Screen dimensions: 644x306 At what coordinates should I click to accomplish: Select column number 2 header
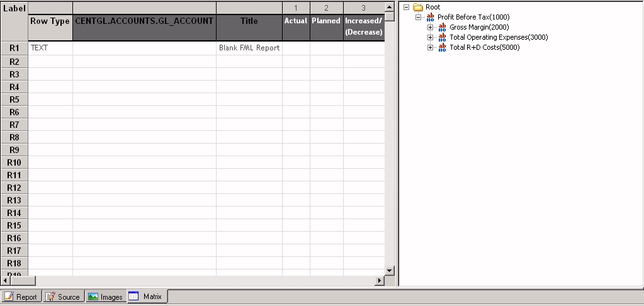point(326,8)
